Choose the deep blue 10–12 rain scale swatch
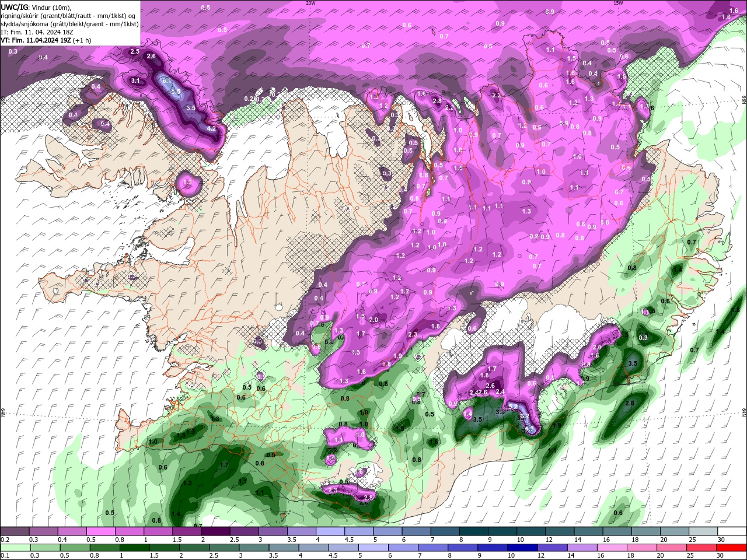Image resolution: width=747 pixels, height=560 pixels. coord(522,548)
